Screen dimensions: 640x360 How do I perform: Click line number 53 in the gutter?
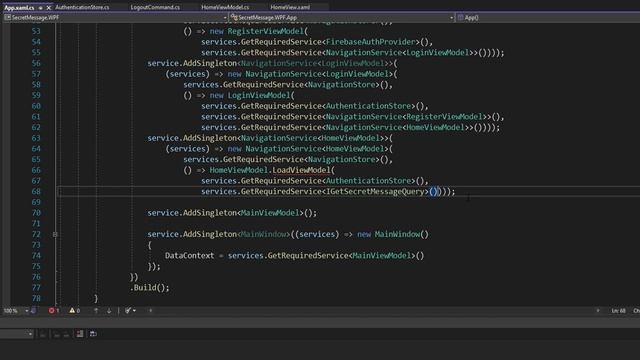pyautogui.click(x=36, y=31)
